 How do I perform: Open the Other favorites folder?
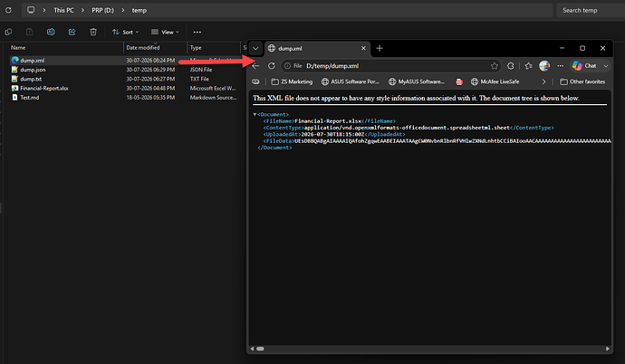582,81
